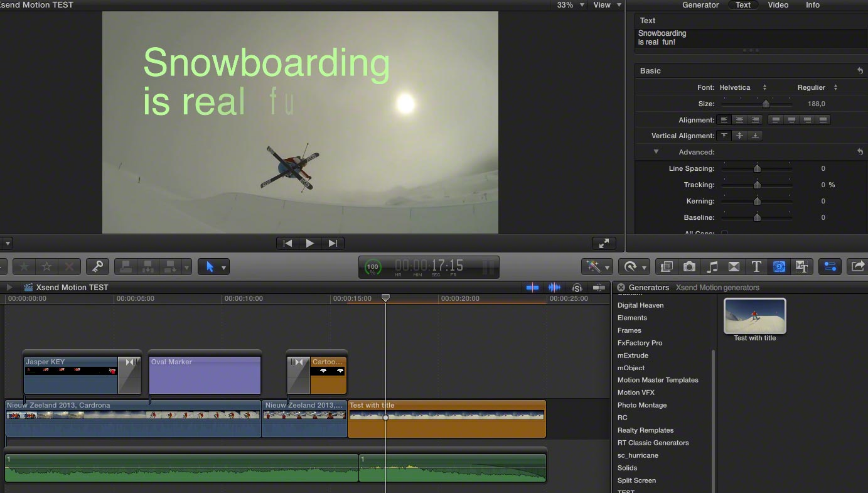Mark the clip as favorite with green star
868x493 pixels.
24,267
